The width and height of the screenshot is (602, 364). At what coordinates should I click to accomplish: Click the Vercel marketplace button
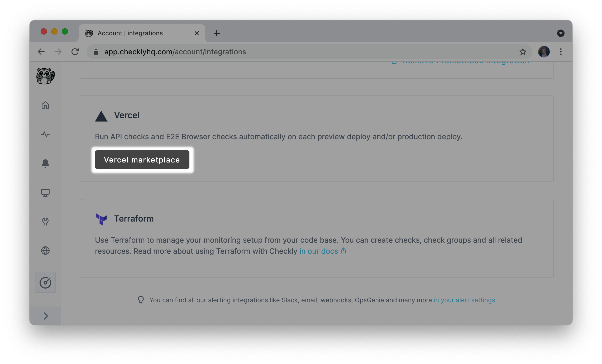[x=142, y=160]
